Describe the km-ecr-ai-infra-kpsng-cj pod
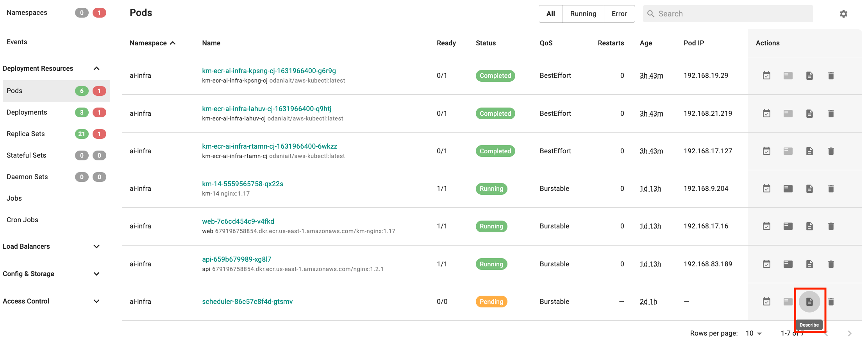The image size is (868, 343). (809, 75)
